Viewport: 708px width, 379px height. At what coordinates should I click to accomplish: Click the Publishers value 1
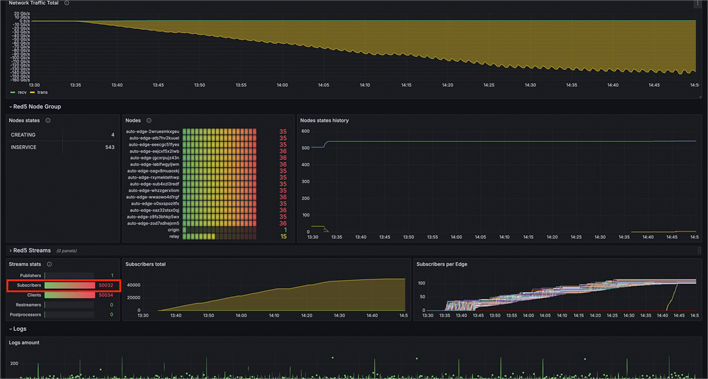tap(112, 276)
